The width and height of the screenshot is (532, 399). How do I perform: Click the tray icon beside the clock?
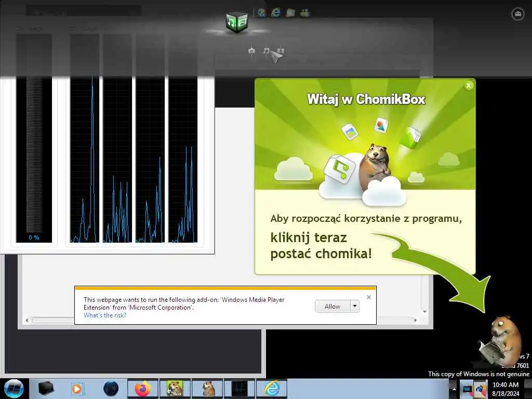tap(481, 389)
